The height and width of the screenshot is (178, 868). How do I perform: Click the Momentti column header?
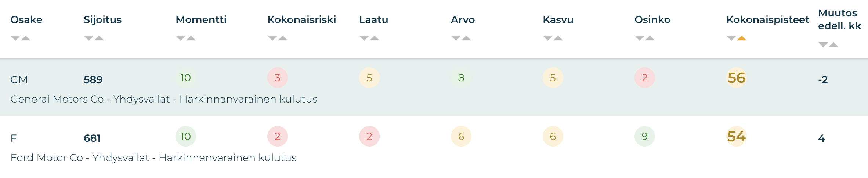coord(201,20)
